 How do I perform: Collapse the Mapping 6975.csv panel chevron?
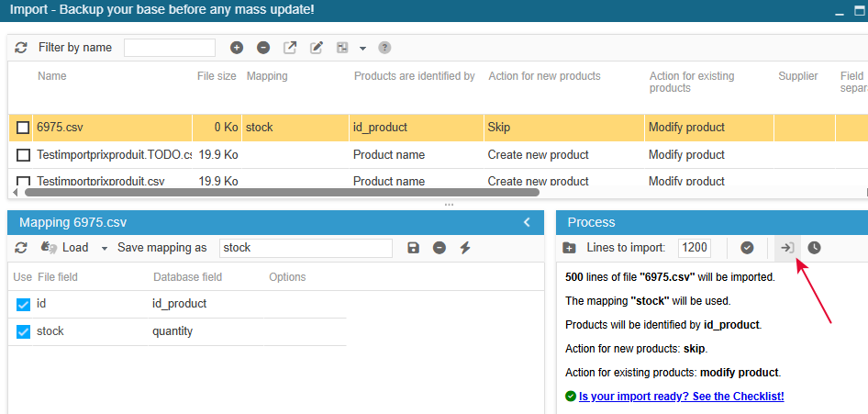tap(527, 222)
